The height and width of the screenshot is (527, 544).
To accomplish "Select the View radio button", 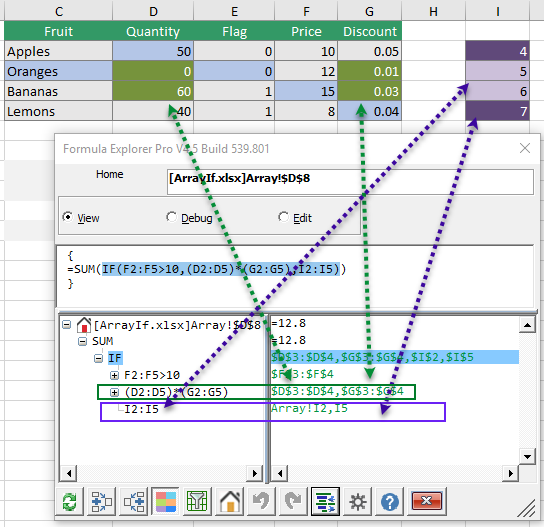I will click(68, 217).
